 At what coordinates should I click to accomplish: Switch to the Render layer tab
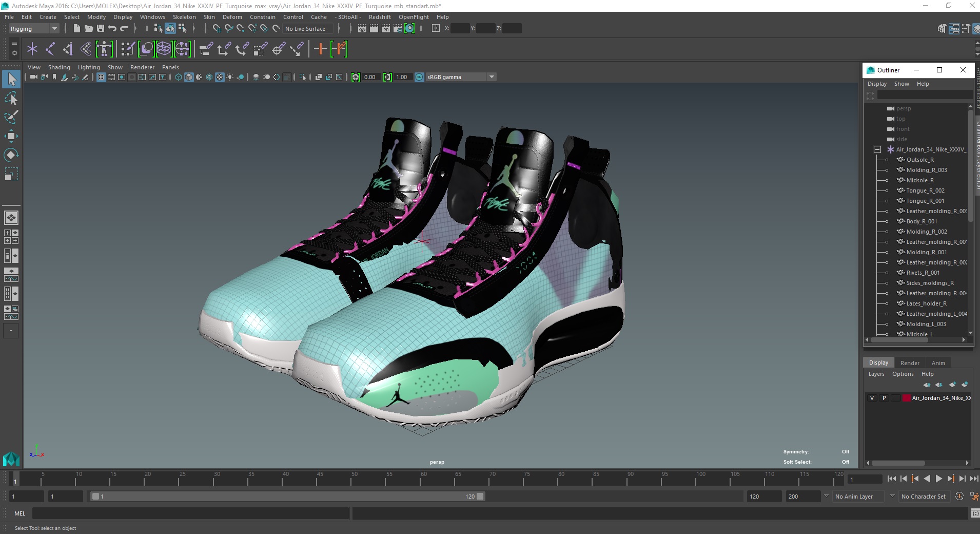click(910, 363)
